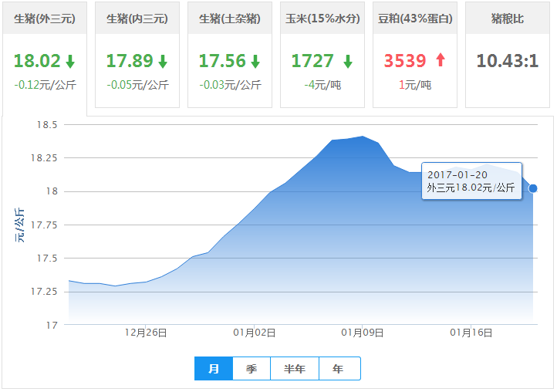Click the green down arrow beside 1727
Screen dimensions: 557x392
347,62
